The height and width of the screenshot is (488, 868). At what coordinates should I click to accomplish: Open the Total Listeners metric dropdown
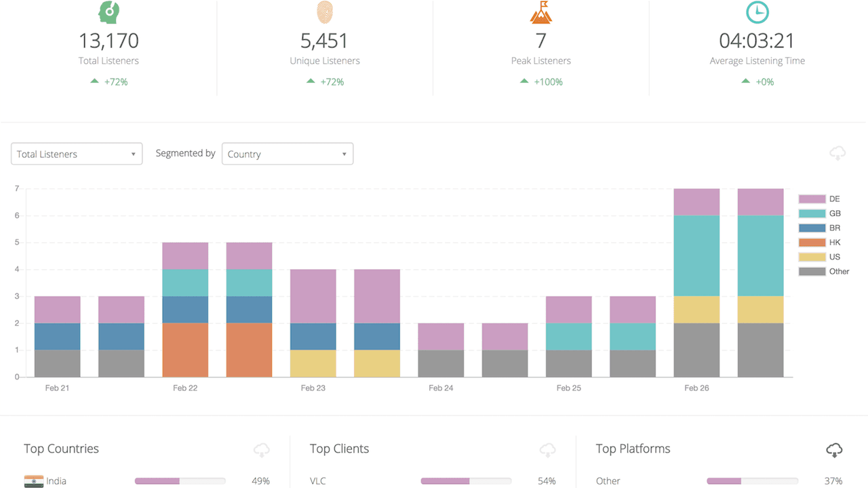point(77,154)
